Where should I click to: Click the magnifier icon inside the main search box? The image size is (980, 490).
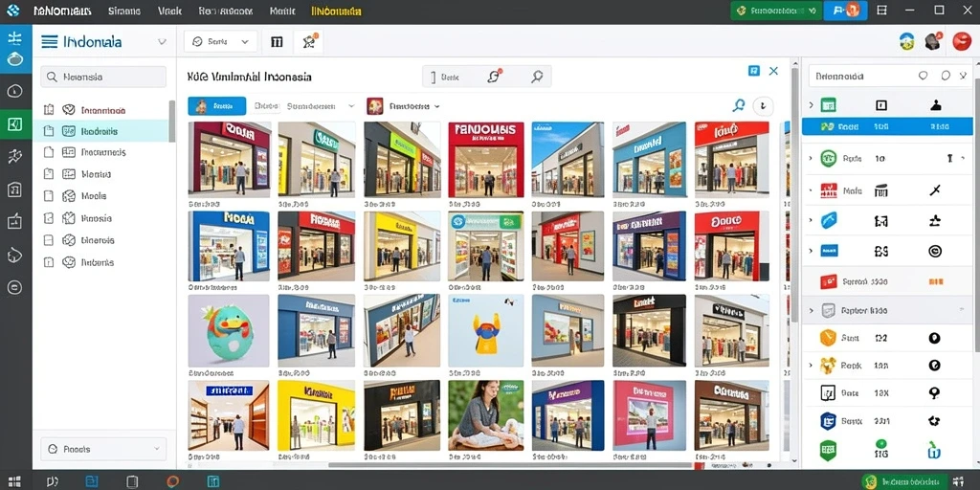pyautogui.click(x=536, y=77)
